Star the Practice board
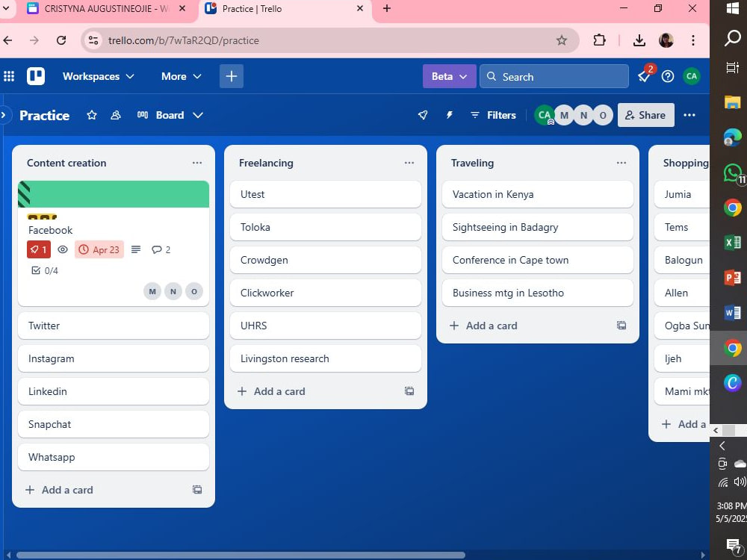The width and height of the screenshot is (747, 560). [x=92, y=115]
